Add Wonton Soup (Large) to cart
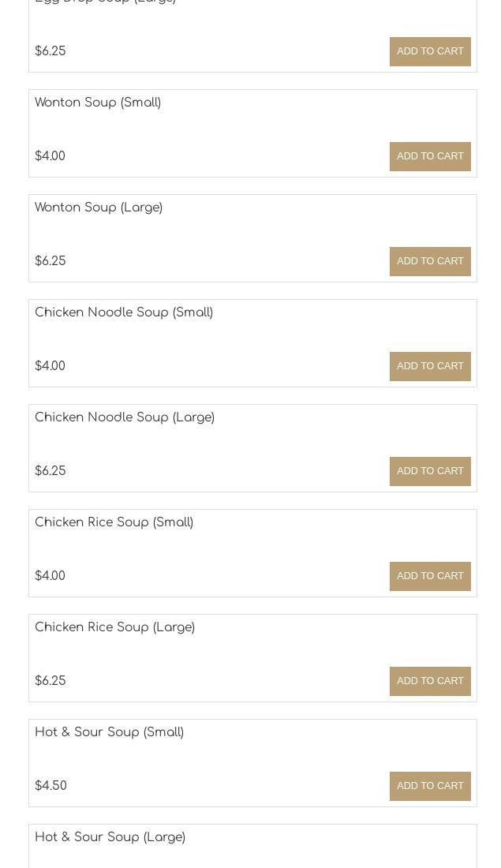This screenshot has width=501, height=868. coord(430,261)
